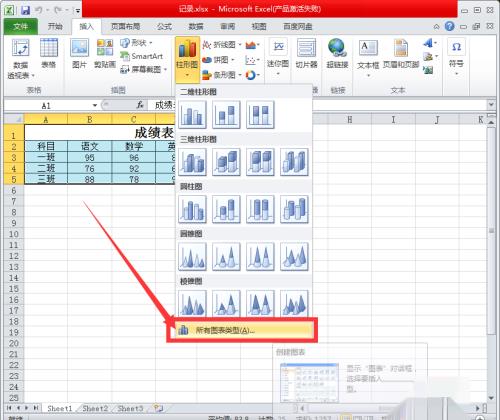The width and height of the screenshot is (500, 420).
Task: Select first 圆柱图 clustered cylinder chart
Action: [x=192, y=209]
